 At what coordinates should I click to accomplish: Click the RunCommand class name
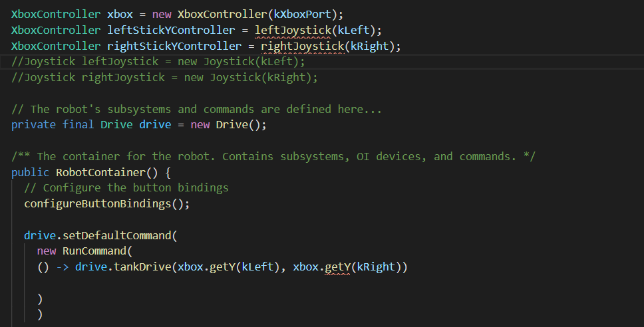point(94,251)
